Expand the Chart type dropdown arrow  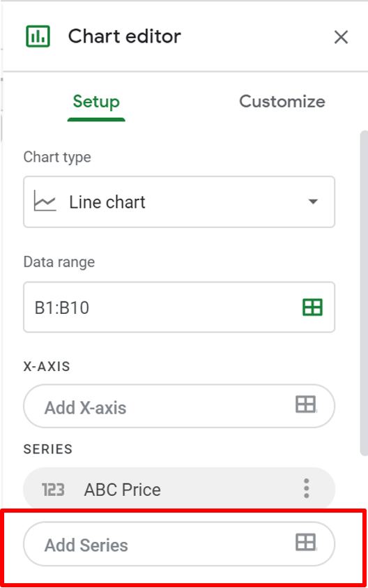tap(313, 202)
